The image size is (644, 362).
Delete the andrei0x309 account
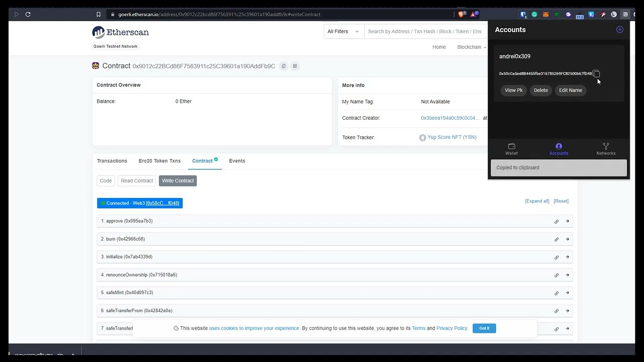[541, 90]
